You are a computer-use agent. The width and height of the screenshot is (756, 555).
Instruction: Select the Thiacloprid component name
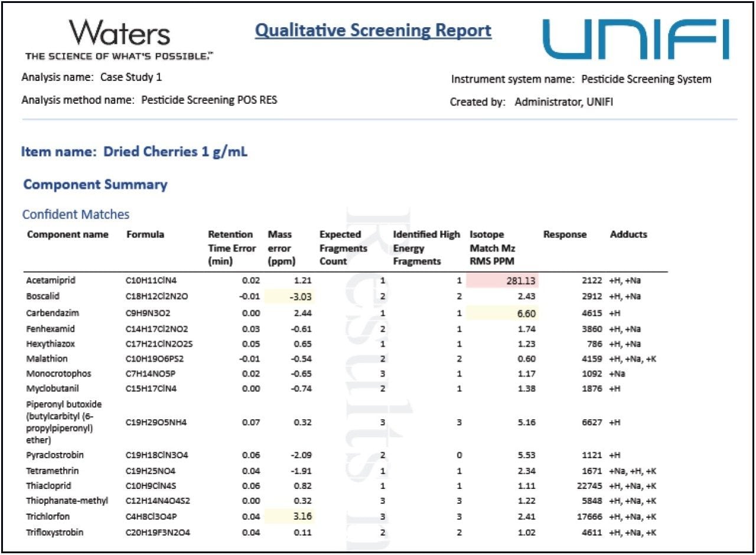tap(48, 486)
